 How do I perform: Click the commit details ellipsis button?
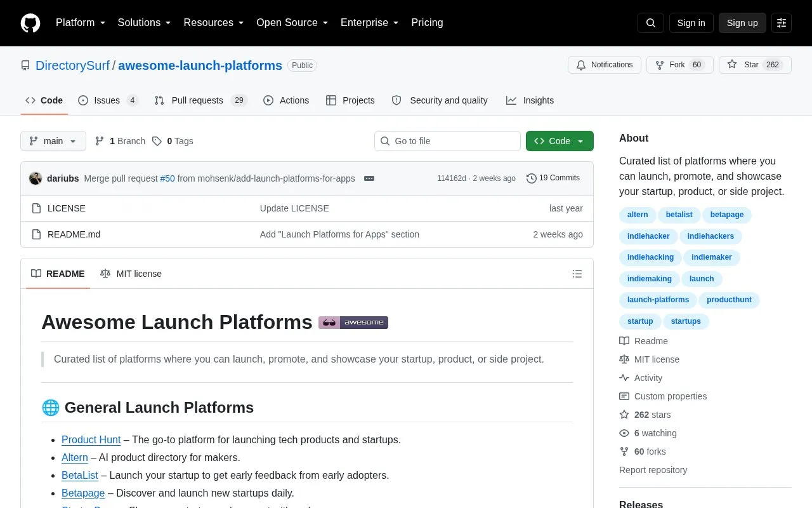tap(369, 178)
